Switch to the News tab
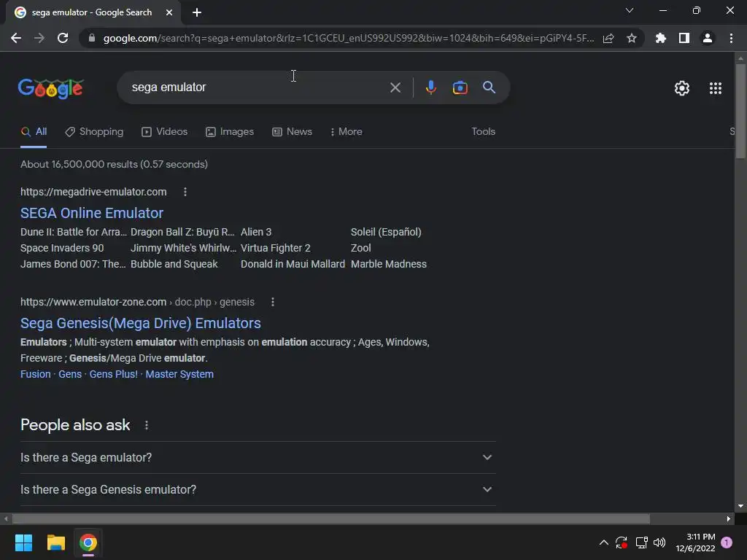The height and width of the screenshot is (560, 747). [292, 132]
